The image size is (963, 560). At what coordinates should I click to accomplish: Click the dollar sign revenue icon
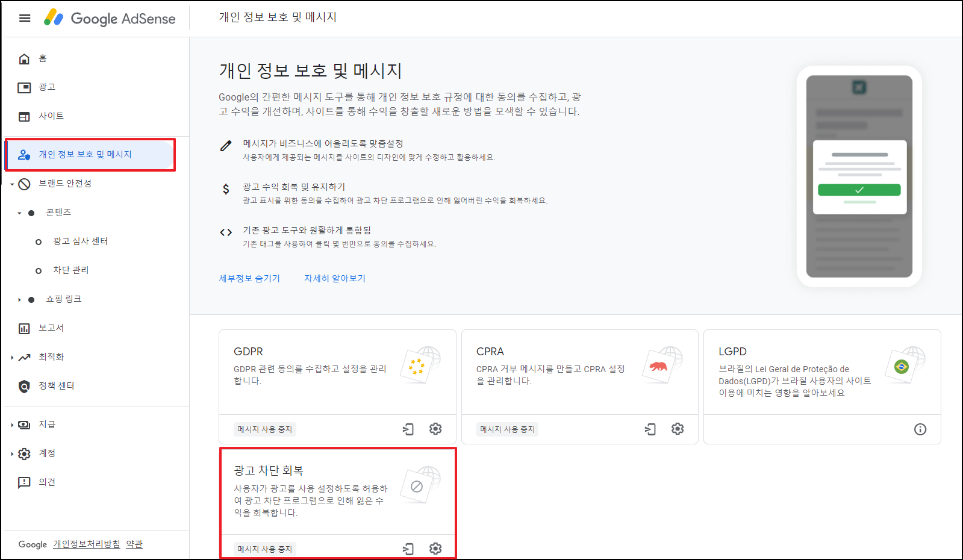pyautogui.click(x=226, y=189)
